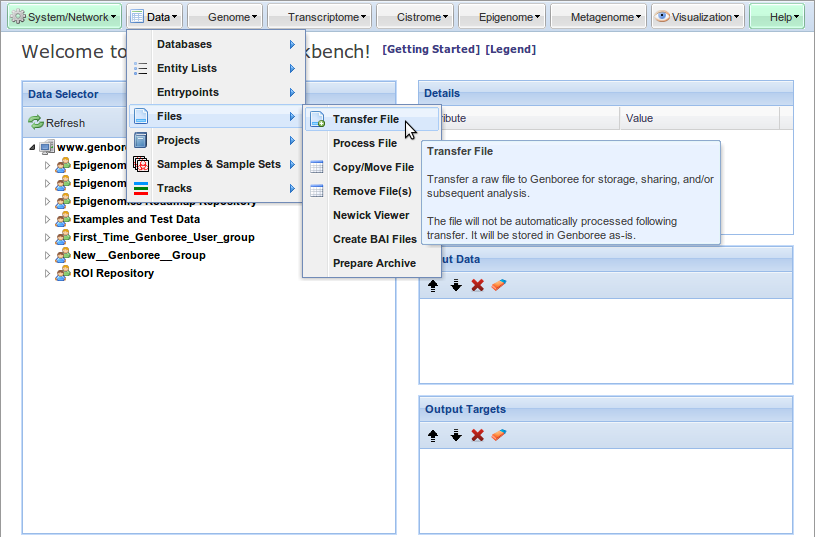Select Process File from Files submenu
This screenshot has height=537, width=815.
coord(364,143)
